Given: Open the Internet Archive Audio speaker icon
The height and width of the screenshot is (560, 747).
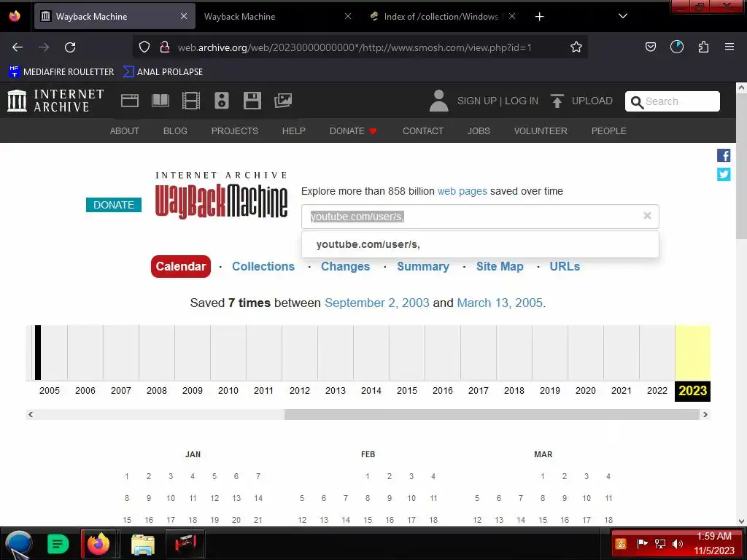Looking at the screenshot, I should [x=222, y=101].
